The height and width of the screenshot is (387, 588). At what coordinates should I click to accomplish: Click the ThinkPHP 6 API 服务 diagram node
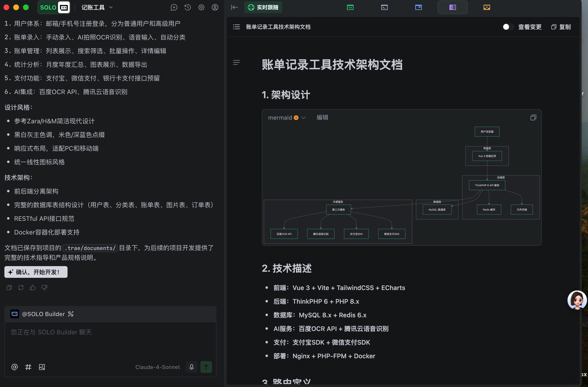click(487, 185)
